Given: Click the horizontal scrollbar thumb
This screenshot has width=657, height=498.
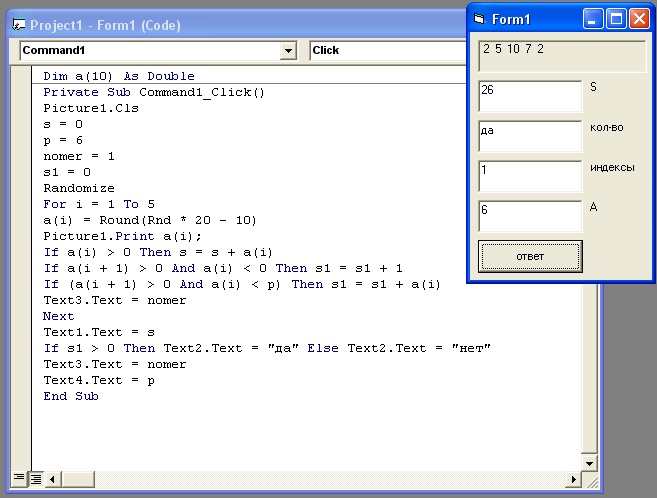Looking at the screenshot, I should coord(78,479).
